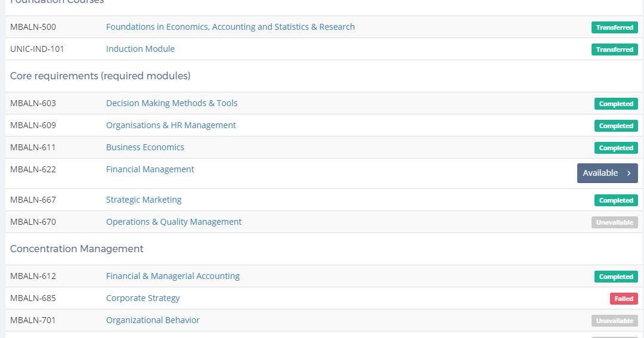Click the Unavailable badge for Operations & Quality Management

click(x=614, y=222)
